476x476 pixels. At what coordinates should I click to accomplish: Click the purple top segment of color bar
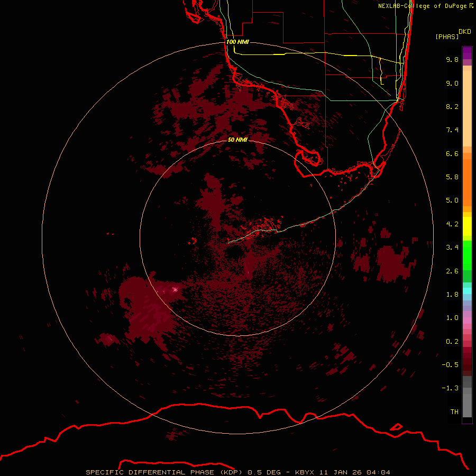coord(467,53)
